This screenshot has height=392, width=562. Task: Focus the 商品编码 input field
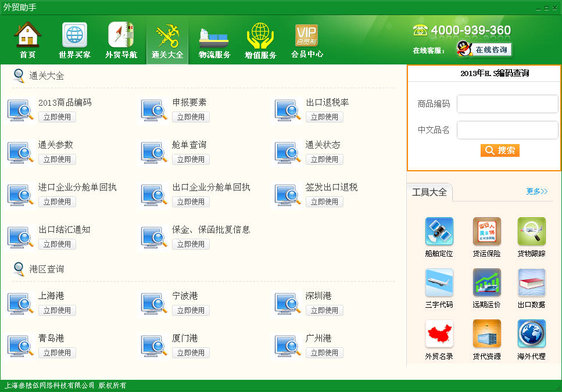coord(507,104)
